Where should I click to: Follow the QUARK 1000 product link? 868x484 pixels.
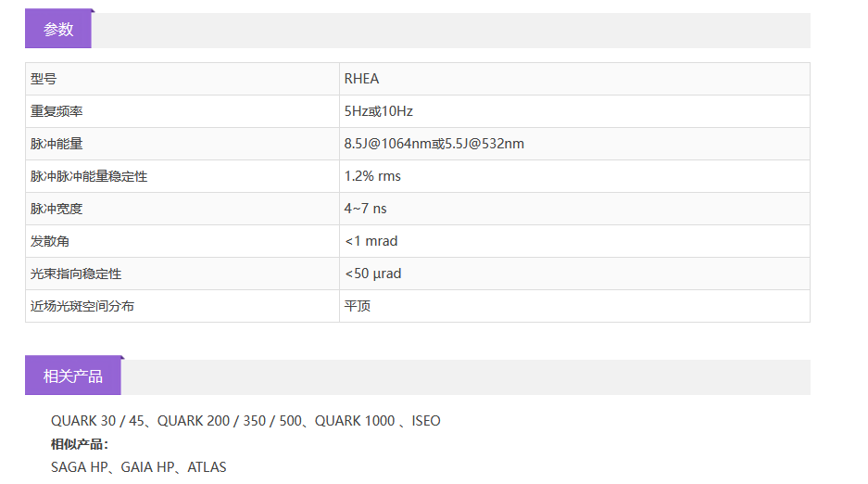pyautogui.click(x=355, y=421)
